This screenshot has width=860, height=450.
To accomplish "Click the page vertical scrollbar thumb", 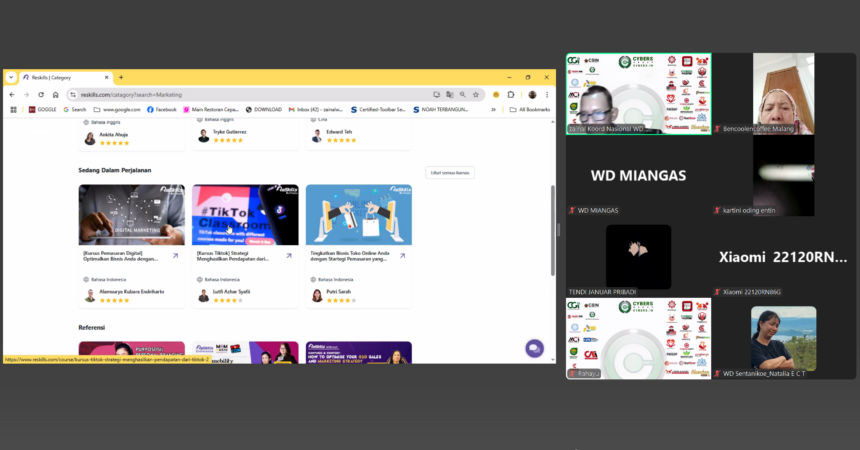I will (553, 230).
